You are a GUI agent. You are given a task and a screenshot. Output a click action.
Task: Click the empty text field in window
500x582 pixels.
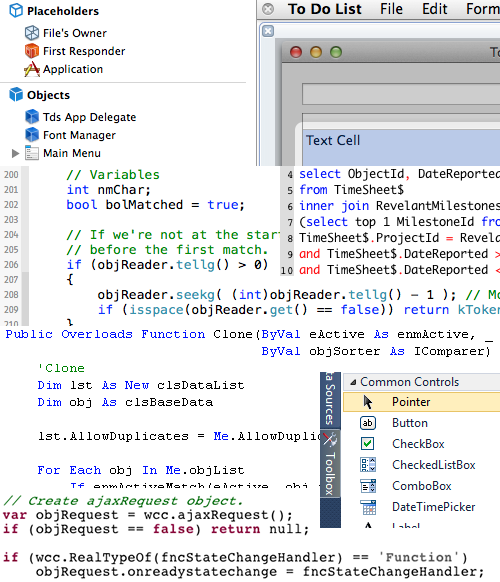tap(401, 94)
